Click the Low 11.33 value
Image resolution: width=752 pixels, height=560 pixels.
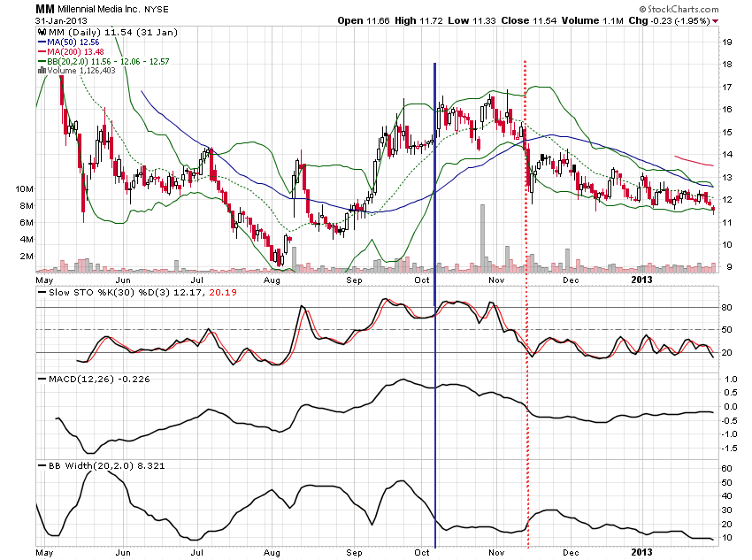(x=472, y=20)
